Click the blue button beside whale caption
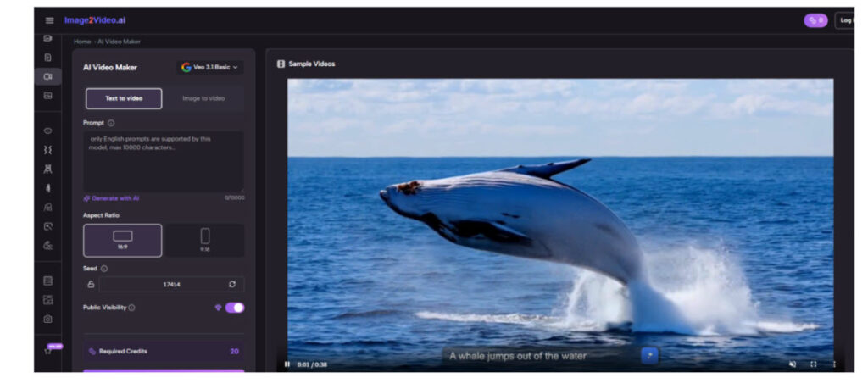Screen dimensions: 868x389 pyautogui.click(x=650, y=356)
